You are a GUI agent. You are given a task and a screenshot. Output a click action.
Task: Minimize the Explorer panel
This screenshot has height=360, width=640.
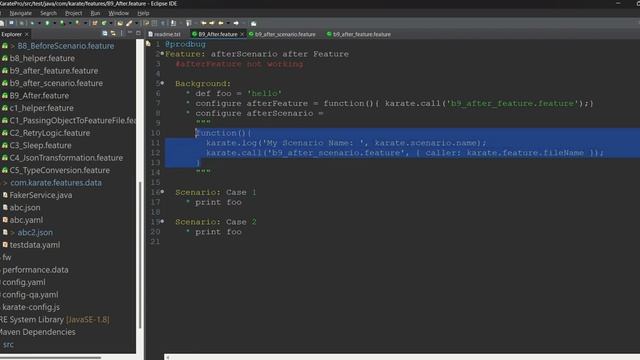point(130,33)
